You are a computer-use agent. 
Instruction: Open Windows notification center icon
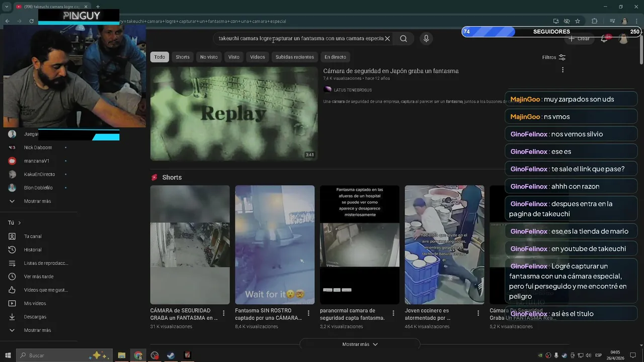click(633, 355)
